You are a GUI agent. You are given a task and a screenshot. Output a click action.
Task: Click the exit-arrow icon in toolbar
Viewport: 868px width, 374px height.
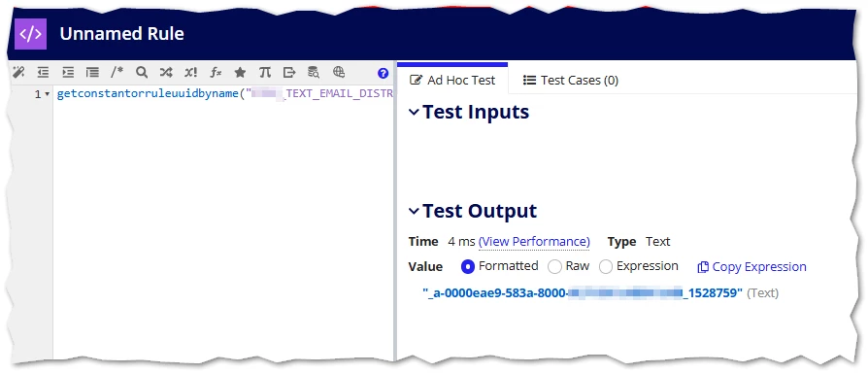[x=289, y=72]
